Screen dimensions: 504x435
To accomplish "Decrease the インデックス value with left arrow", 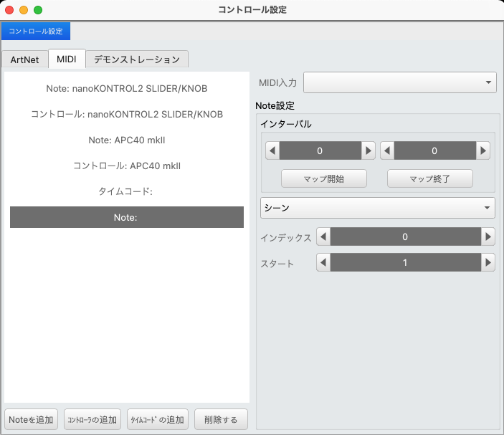I will [323, 236].
